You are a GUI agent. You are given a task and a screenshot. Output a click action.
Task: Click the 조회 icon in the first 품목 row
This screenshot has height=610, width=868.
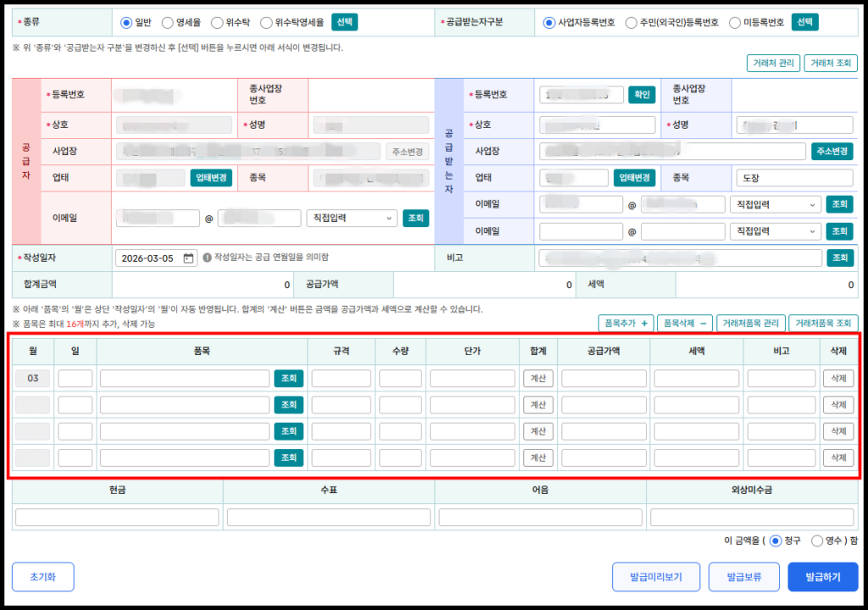(288, 378)
